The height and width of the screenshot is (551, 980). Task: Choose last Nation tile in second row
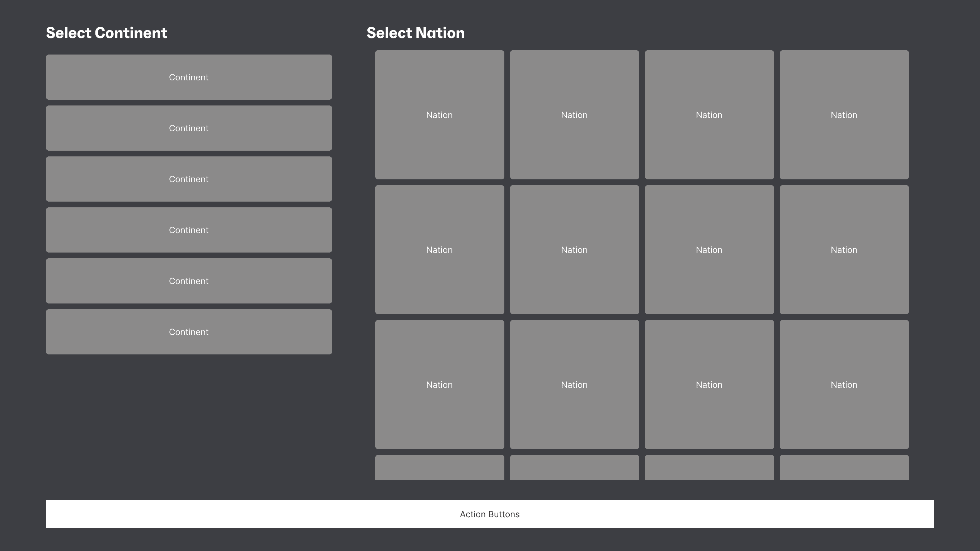tap(844, 250)
